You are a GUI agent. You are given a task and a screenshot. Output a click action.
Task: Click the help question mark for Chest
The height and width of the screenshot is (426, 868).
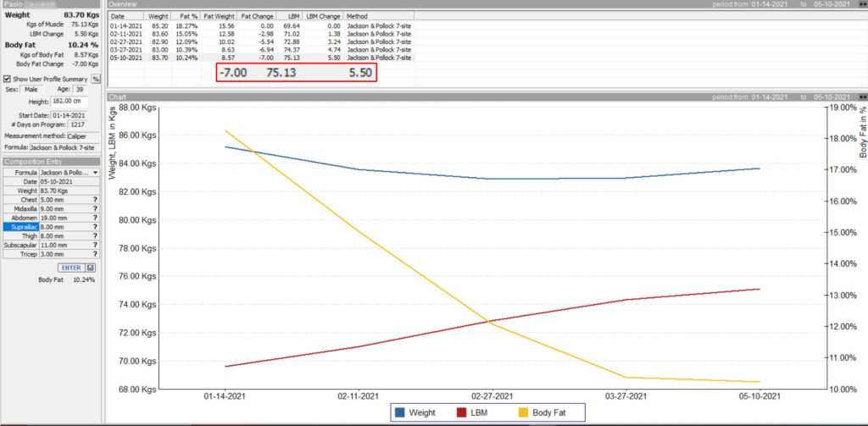click(96, 200)
